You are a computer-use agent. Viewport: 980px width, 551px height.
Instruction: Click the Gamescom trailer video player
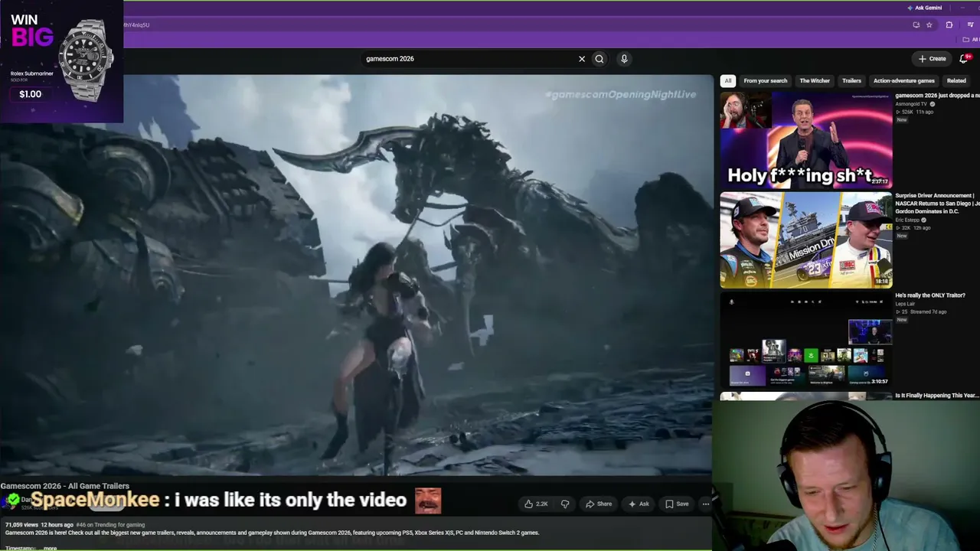[356, 275]
